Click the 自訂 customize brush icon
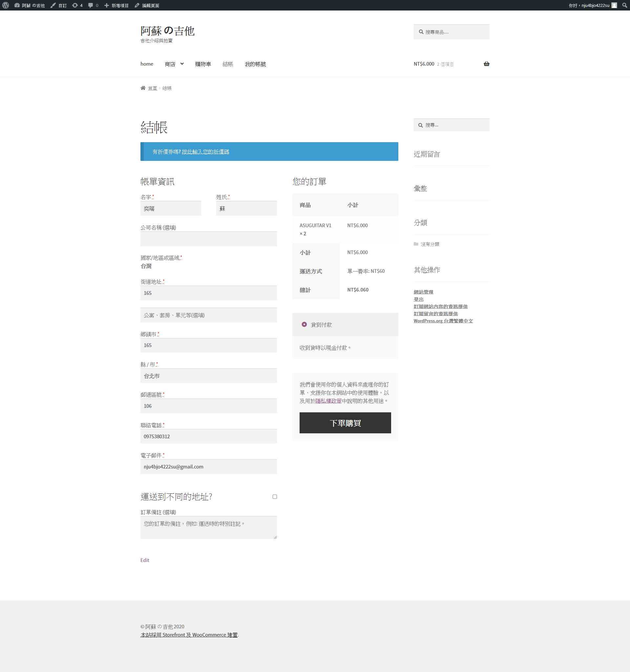The height and width of the screenshot is (672, 630). pos(53,5)
